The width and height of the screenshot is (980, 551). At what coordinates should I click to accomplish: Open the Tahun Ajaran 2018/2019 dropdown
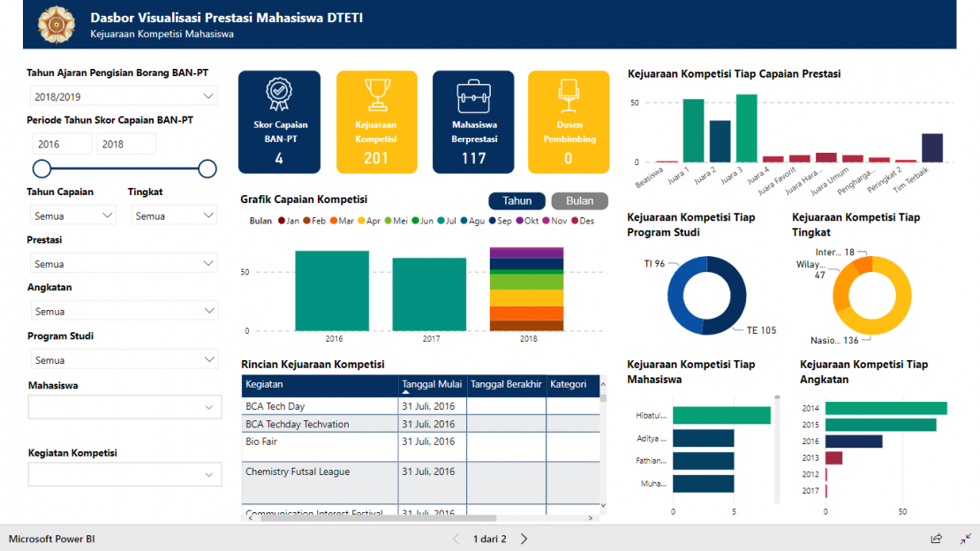(x=124, y=96)
